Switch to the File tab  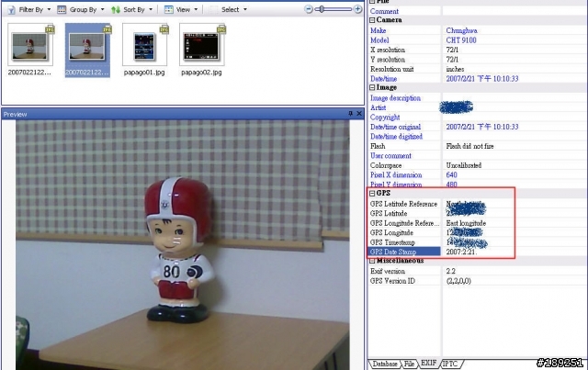point(409,364)
